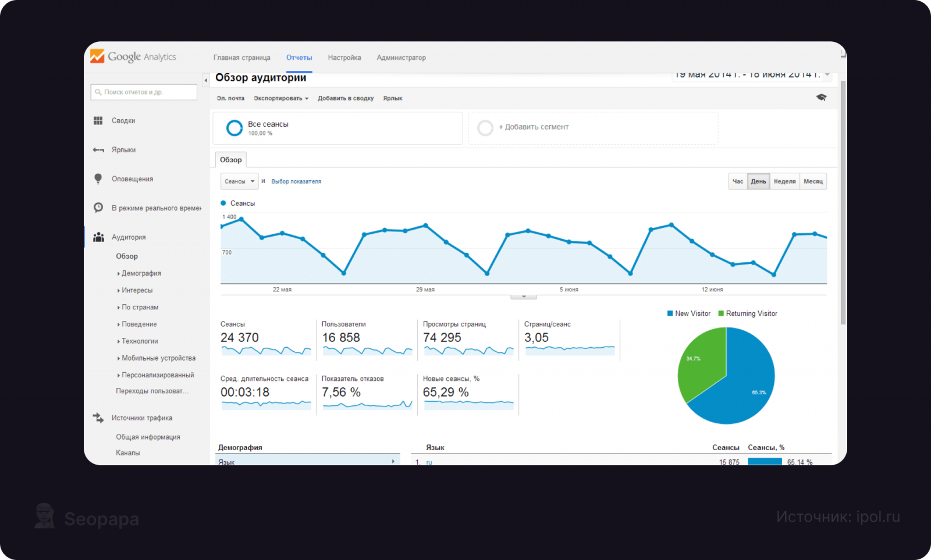Click the Ярлыки shortcuts arrow icon
931x560 pixels.
point(98,150)
